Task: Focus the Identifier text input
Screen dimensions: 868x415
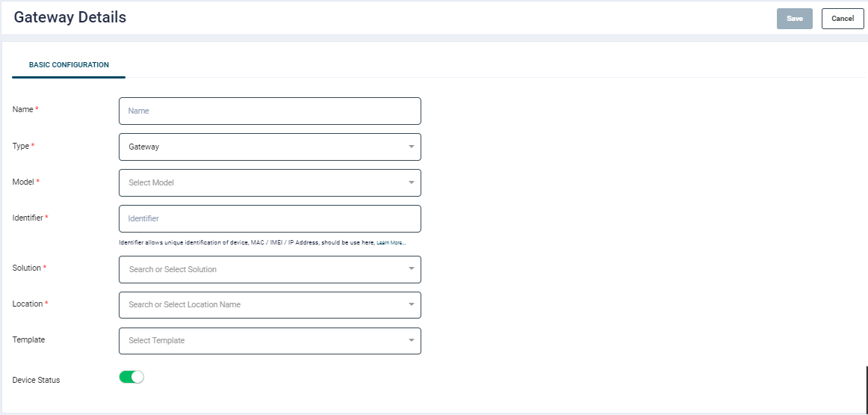Action: point(270,218)
